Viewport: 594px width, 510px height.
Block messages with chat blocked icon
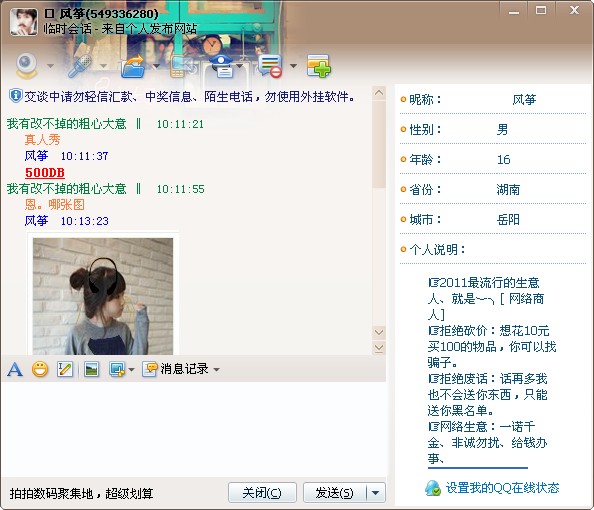pyautogui.click(x=270, y=66)
